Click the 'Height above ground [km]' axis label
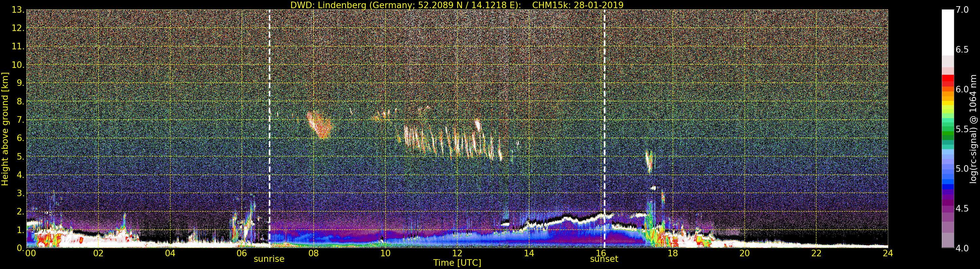The image size is (980, 269). (x=5, y=129)
